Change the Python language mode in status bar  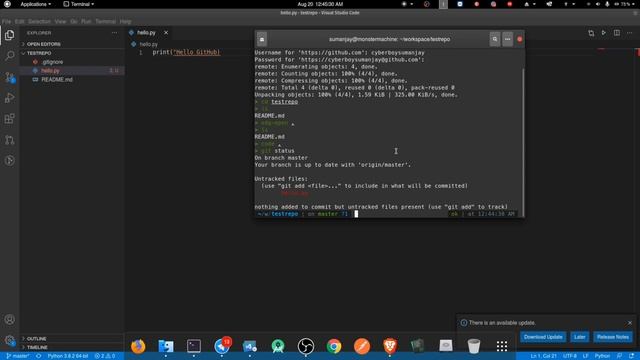click(602, 356)
